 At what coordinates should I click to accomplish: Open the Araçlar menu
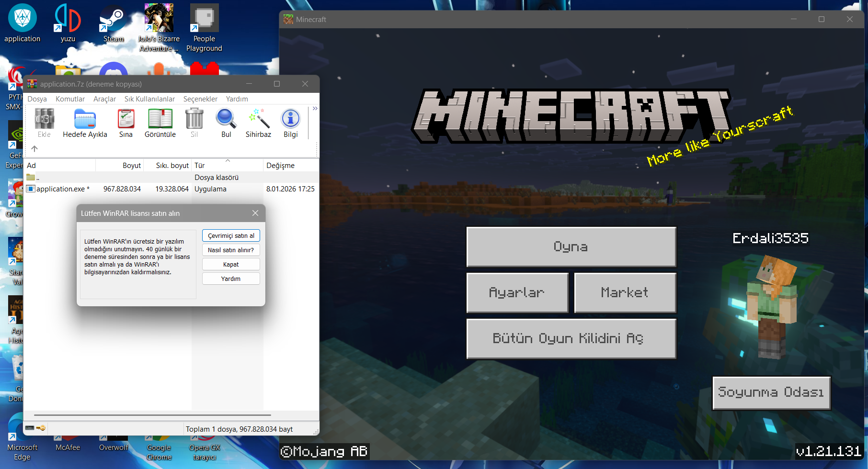104,99
